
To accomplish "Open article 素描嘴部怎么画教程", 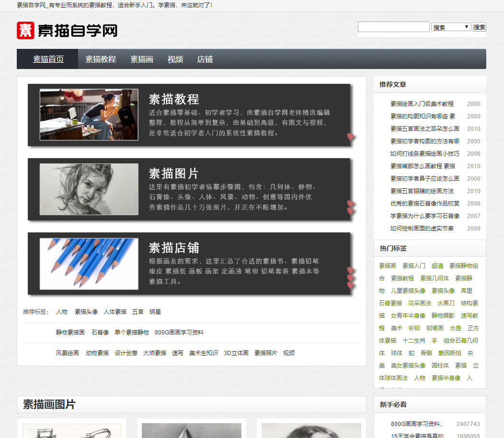I will click(423, 166).
